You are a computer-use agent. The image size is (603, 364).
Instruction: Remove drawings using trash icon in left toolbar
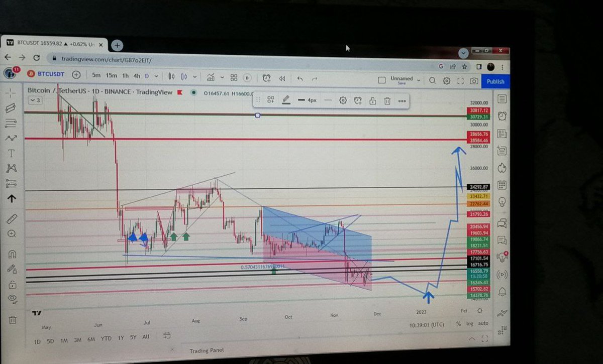[x=13, y=319]
